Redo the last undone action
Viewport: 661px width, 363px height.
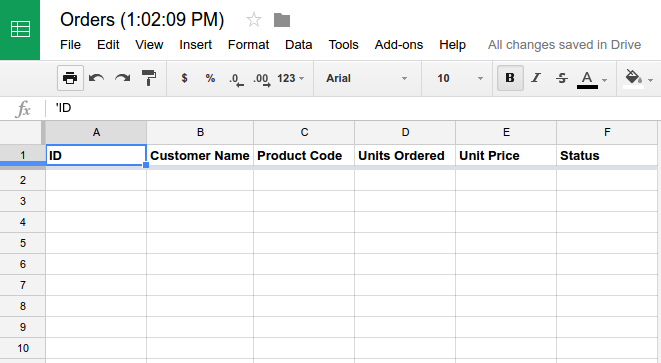123,78
